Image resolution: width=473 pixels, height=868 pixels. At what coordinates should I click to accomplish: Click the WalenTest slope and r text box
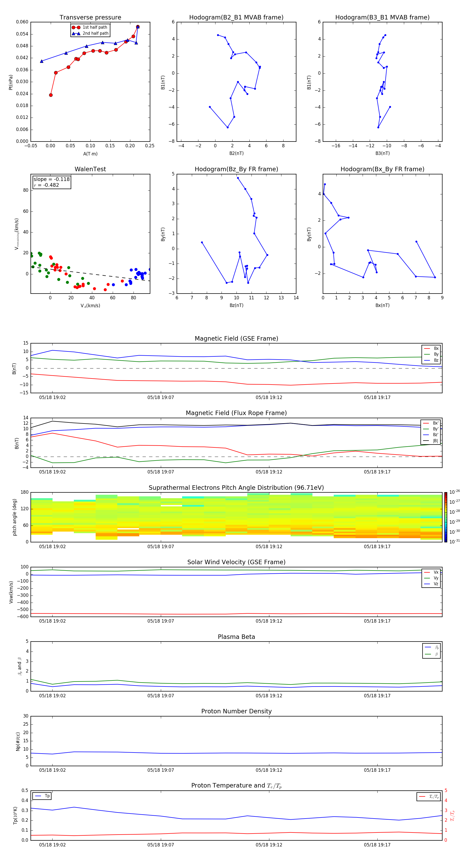click(52, 182)
